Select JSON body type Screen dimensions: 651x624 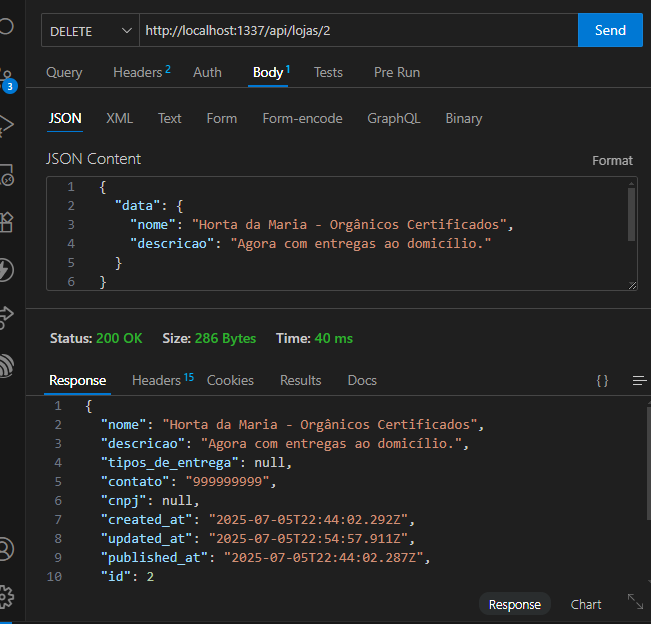click(65, 119)
